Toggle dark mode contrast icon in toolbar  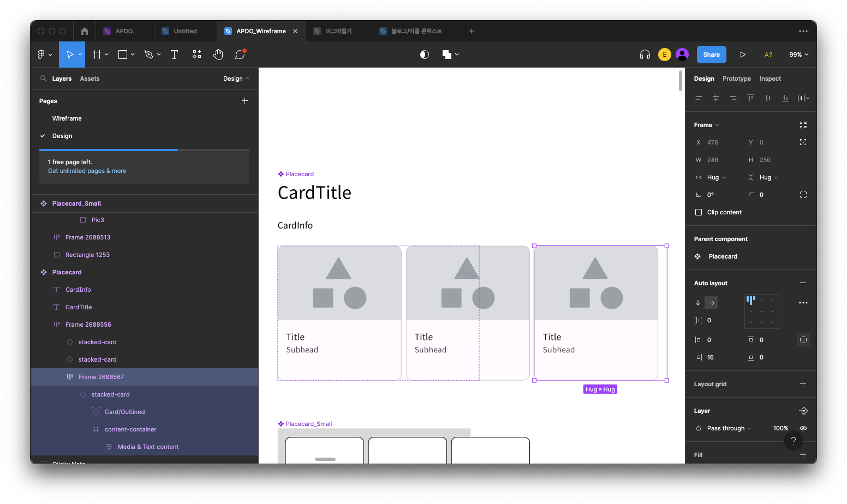coord(425,55)
